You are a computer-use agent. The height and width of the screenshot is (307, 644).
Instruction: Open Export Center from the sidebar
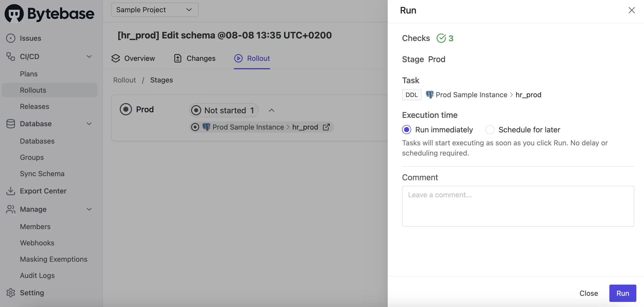pos(43,191)
